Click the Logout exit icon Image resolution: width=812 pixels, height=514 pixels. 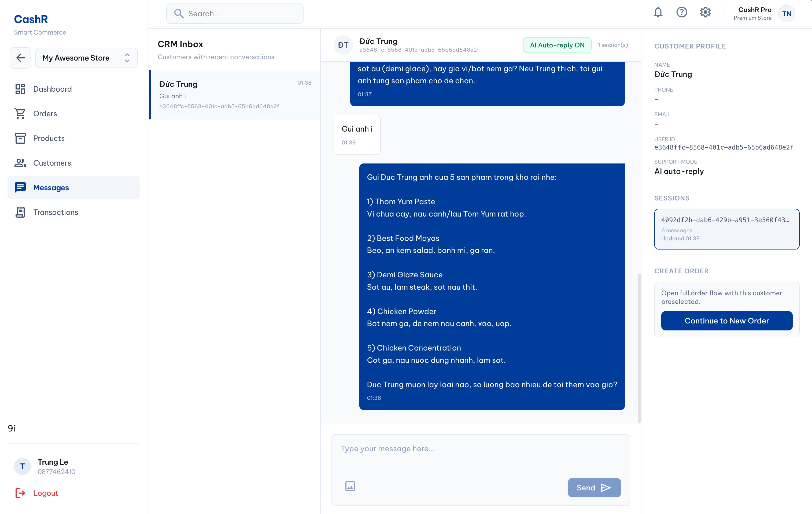[20, 493]
